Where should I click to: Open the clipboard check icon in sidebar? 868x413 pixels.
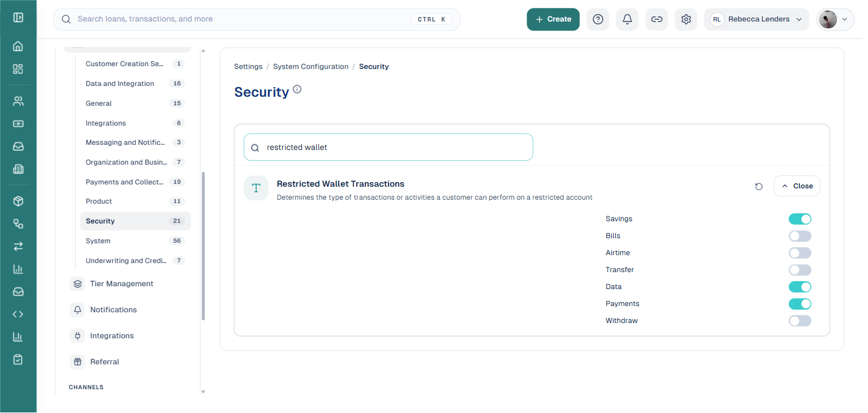[x=18, y=359]
